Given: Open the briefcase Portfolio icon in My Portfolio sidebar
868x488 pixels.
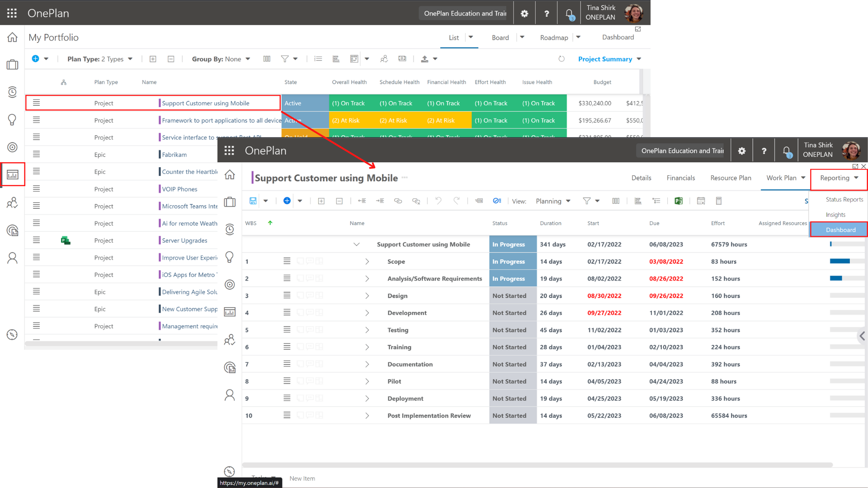Looking at the screenshot, I should [x=12, y=65].
